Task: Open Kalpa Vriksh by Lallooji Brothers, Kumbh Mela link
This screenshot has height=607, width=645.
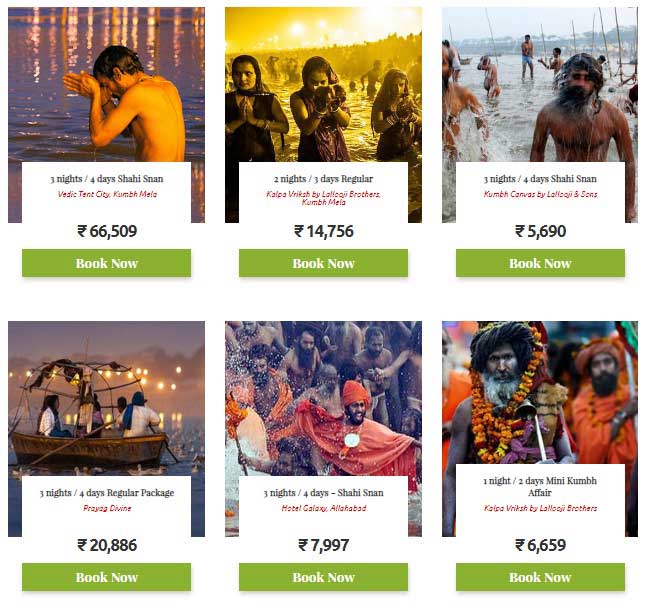Action: [x=323, y=198]
